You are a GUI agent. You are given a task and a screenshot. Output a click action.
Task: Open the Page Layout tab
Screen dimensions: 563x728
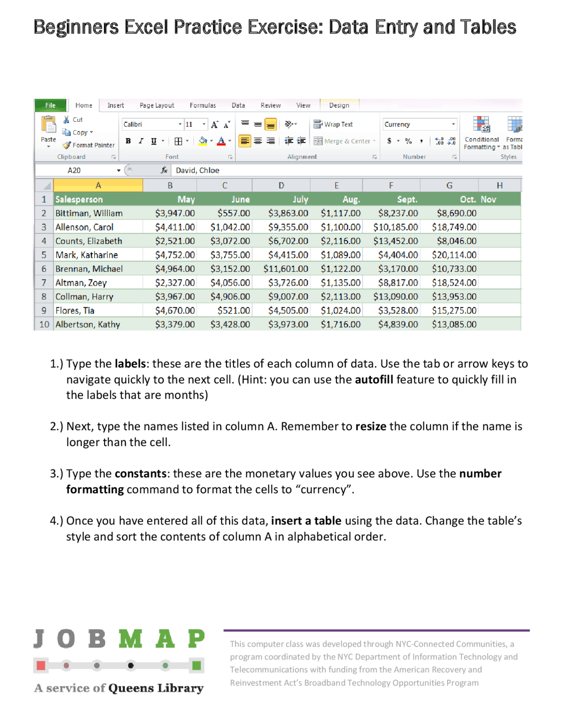pos(157,106)
